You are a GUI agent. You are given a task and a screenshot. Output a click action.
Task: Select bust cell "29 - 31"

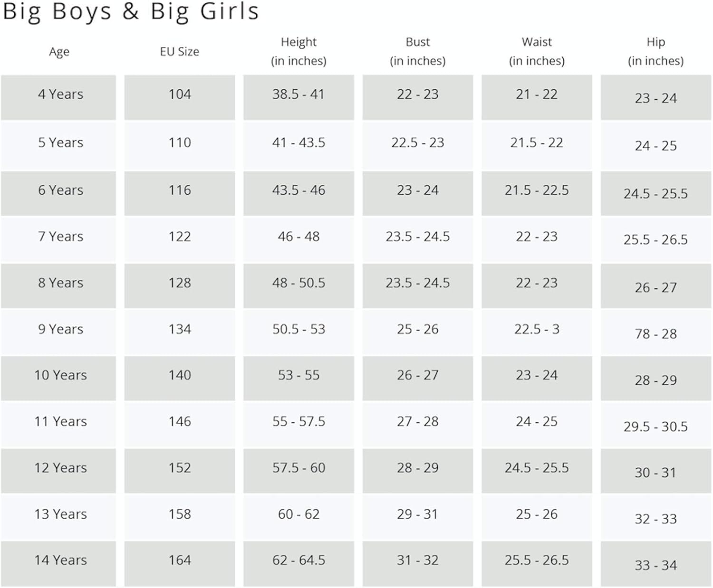417,514
